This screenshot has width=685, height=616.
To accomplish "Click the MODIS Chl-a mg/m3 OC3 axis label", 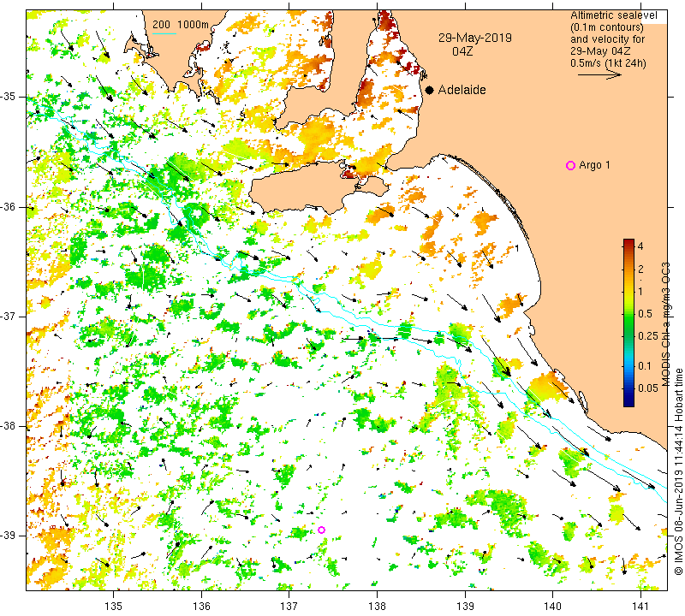I will coord(666,324).
